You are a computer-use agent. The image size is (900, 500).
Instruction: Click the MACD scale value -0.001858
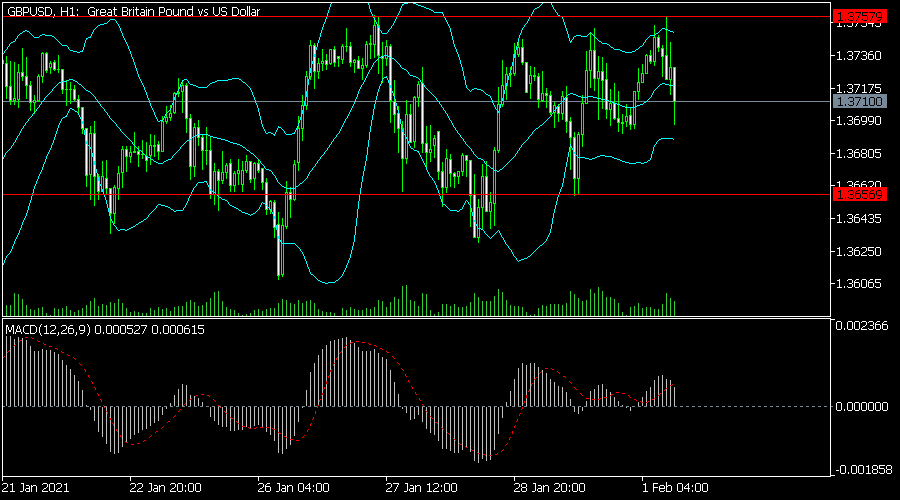point(860,469)
